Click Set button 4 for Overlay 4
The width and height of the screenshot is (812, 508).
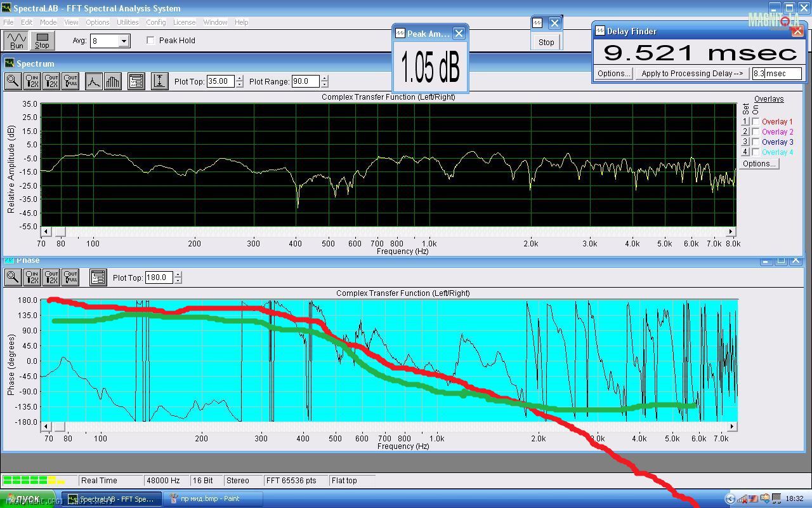point(745,152)
